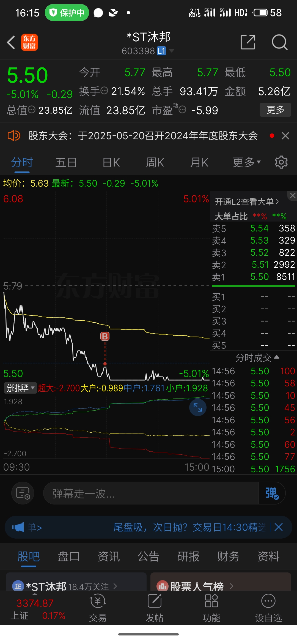Share the stock page via export icon
297x644 pixels.
(248, 42)
